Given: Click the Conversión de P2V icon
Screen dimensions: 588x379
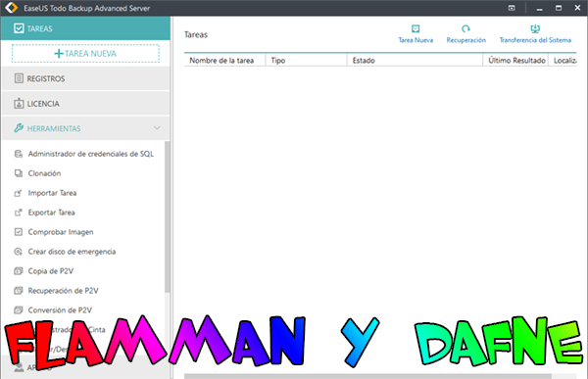Looking at the screenshot, I should tap(19, 310).
